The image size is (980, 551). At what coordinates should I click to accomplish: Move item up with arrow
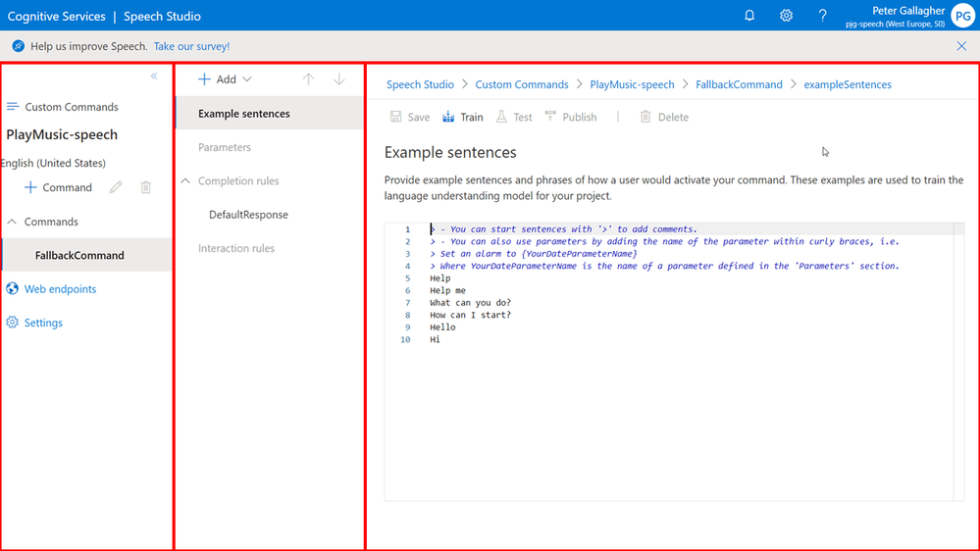[308, 79]
